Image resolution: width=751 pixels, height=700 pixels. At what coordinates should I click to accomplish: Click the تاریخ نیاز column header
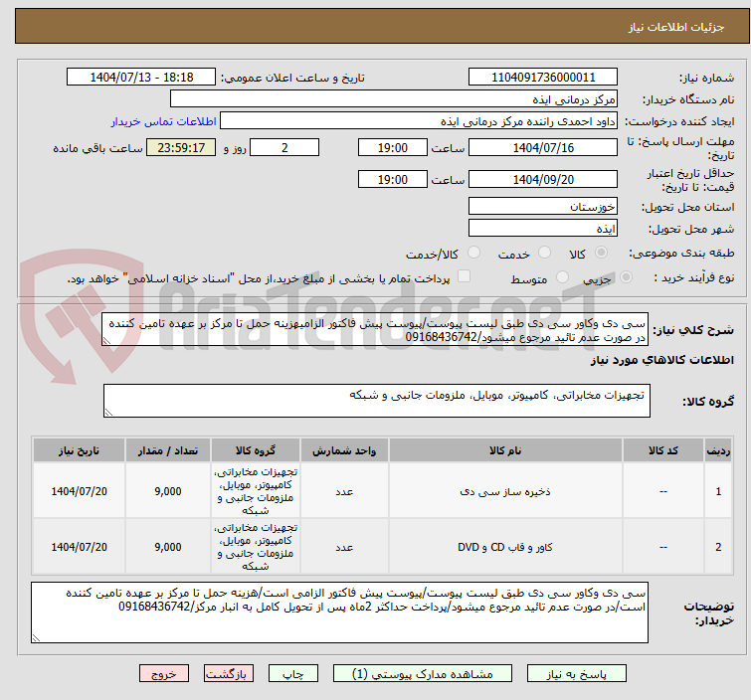(79, 450)
